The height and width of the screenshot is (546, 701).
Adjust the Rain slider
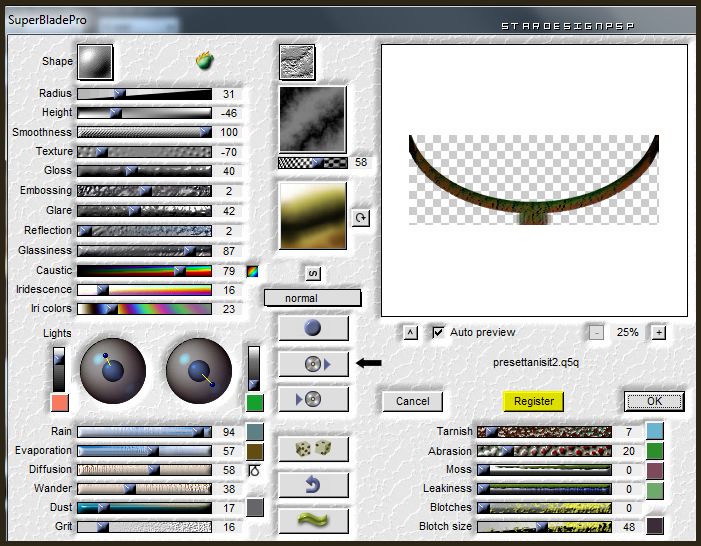[x=144, y=432]
